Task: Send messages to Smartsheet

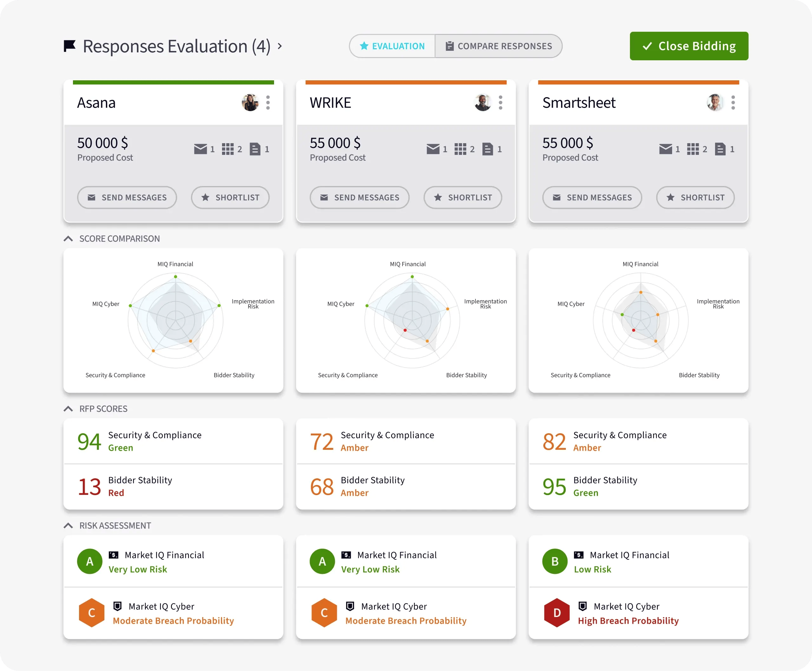Action: [592, 197]
